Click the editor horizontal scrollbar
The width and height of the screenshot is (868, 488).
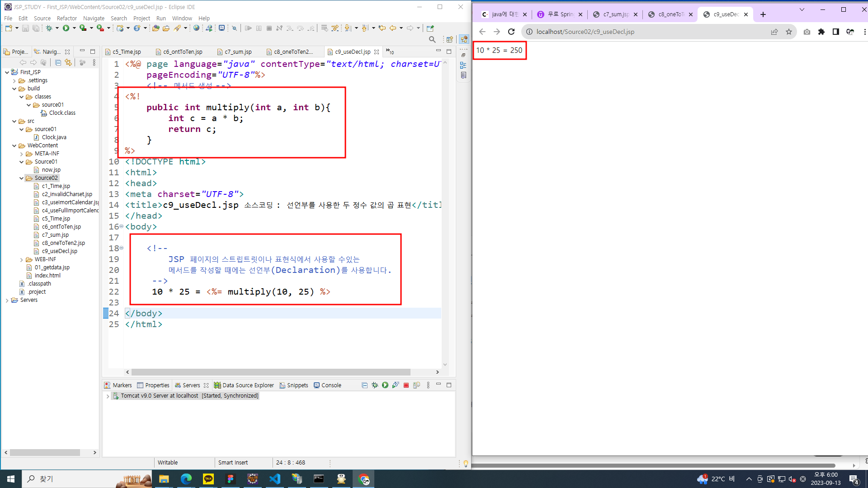pyautogui.click(x=271, y=372)
